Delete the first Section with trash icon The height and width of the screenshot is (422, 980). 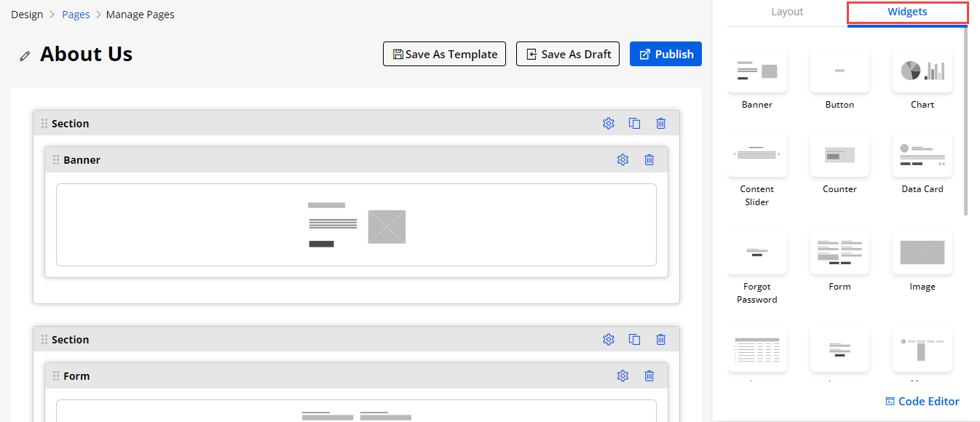[660, 124]
